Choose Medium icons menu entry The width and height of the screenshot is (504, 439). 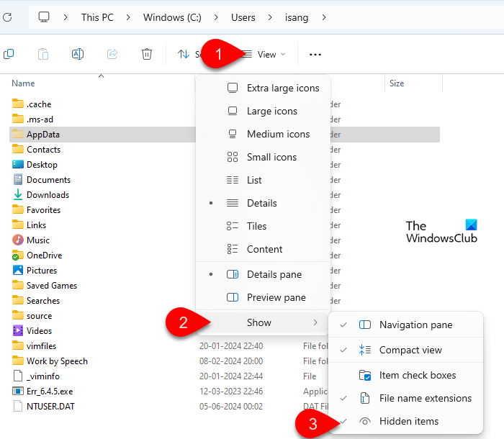263,134
